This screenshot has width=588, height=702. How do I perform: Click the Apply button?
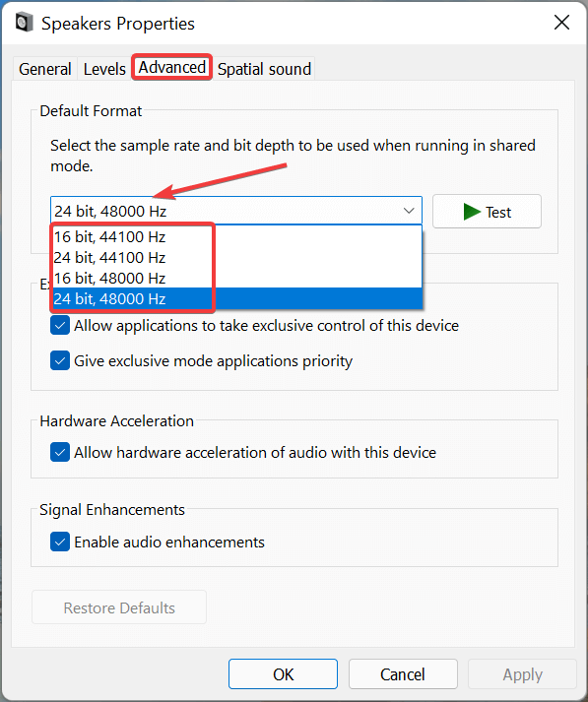coord(522,674)
